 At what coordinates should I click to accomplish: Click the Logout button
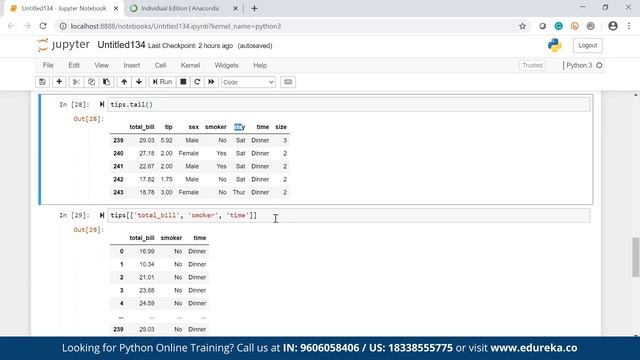[x=588, y=45]
